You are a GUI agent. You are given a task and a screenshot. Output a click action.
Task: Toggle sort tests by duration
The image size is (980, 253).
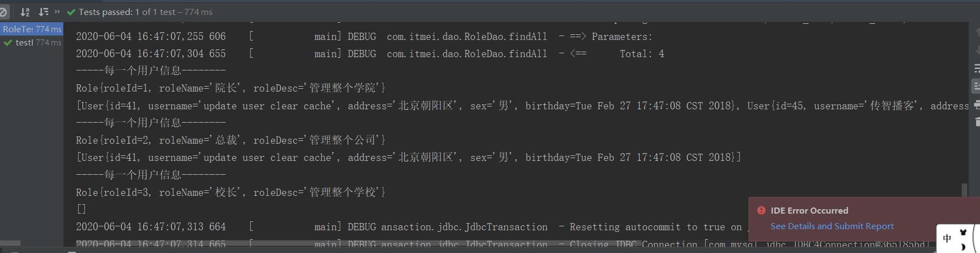[43, 12]
